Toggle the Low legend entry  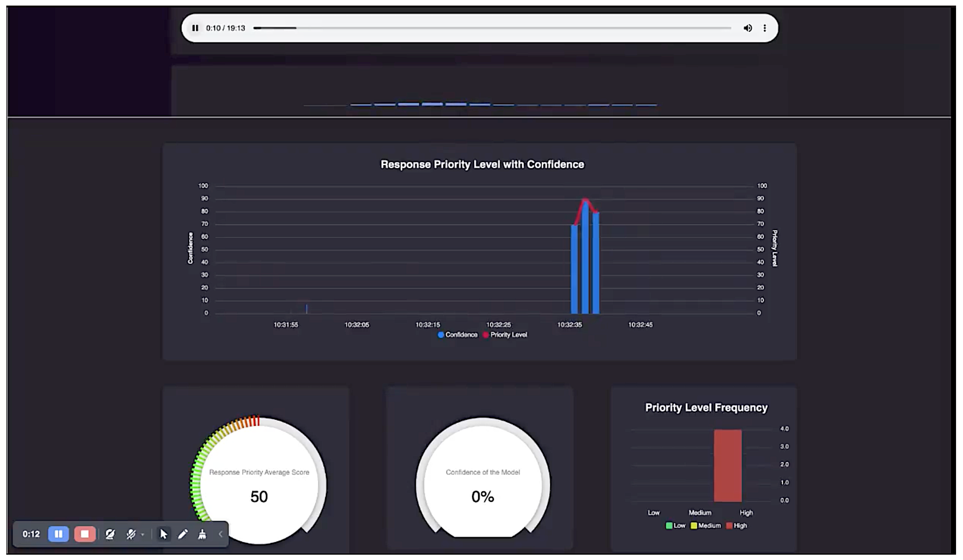tap(676, 526)
